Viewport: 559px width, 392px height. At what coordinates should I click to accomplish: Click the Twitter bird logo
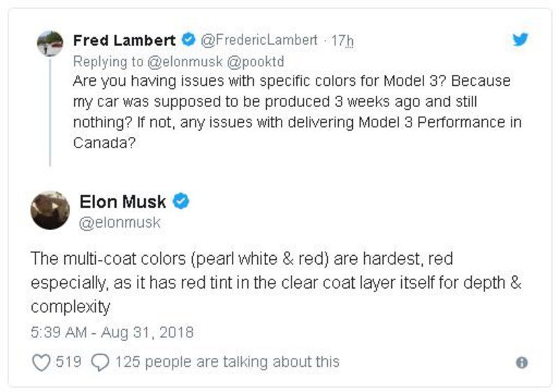click(520, 40)
